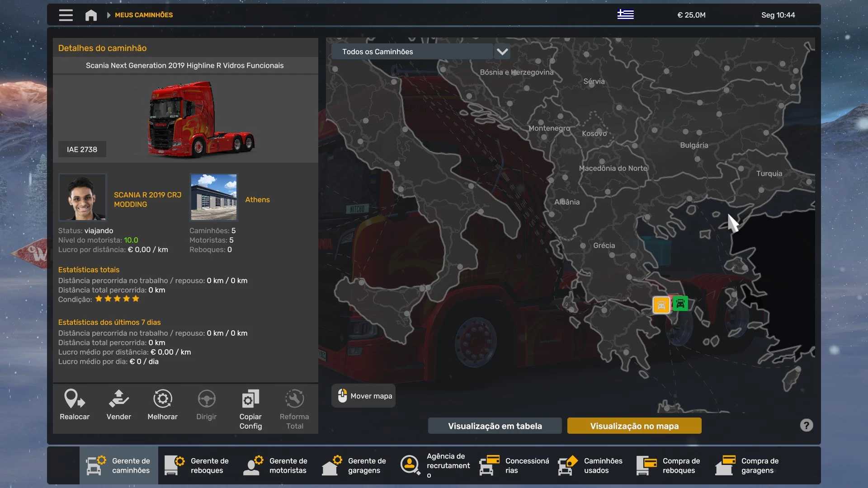Click the Athens garage name link
868x488 pixels.
coord(257,199)
